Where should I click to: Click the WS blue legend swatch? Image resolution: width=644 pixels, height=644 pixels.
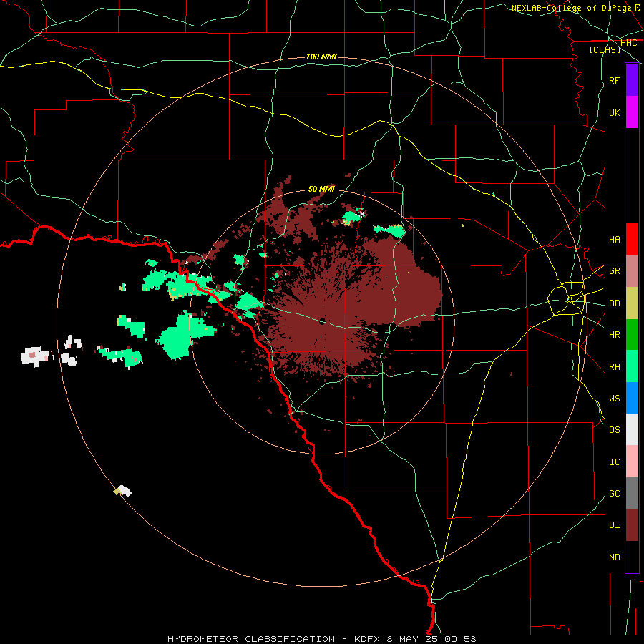(632, 398)
